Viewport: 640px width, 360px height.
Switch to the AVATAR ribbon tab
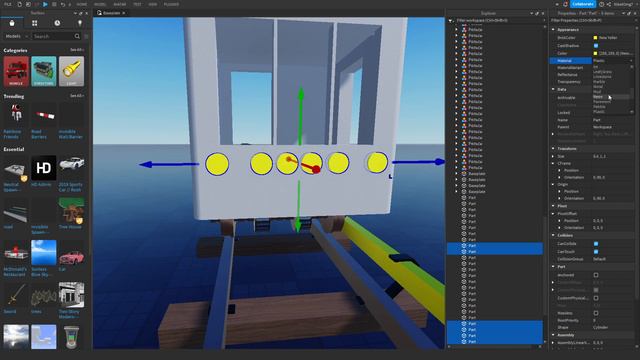pos(120,4)
